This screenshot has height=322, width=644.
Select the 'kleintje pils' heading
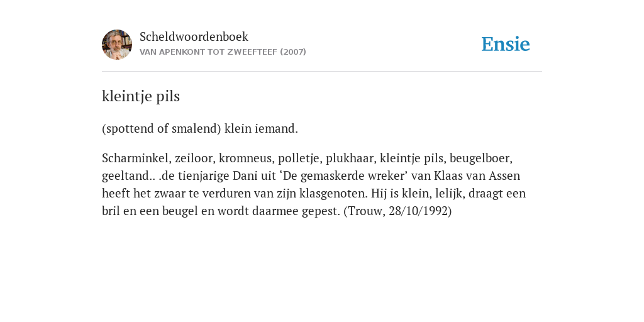[x=141, y=96]
